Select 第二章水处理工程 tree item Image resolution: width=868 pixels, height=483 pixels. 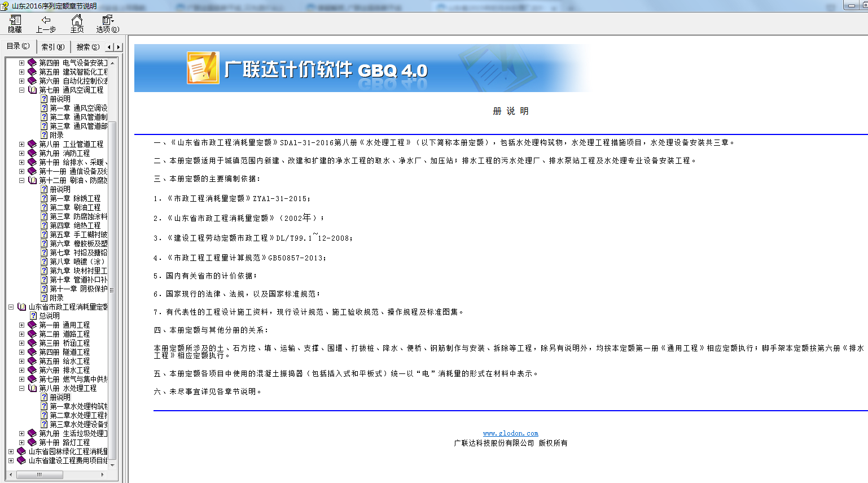[x=78, y=415]
